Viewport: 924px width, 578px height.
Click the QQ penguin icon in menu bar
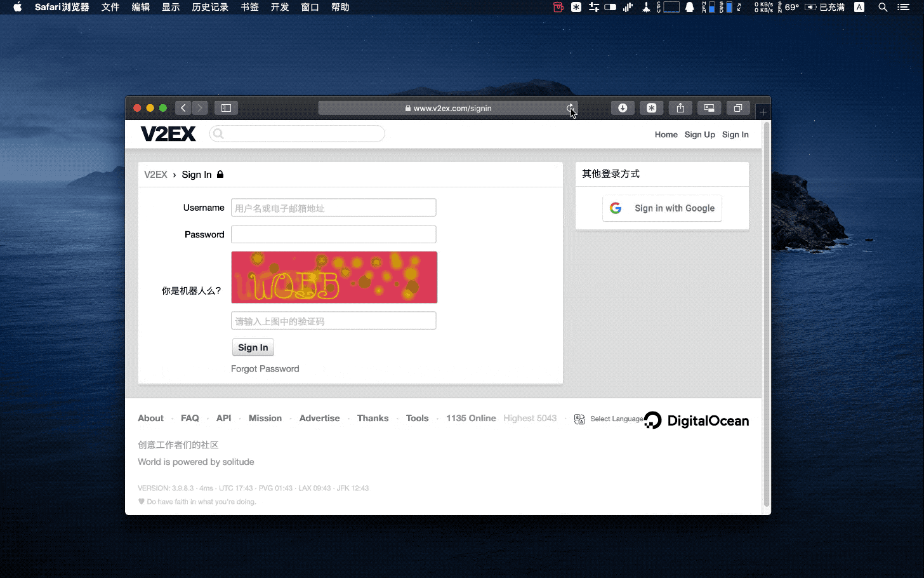pyautogui.click(x=689, y=7)
